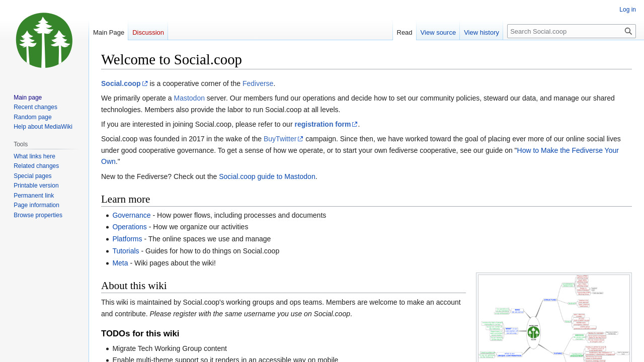Viewport: 644px width, 362px height.
Task: Click the search magnifying glass icon
Action: (628, 31)
